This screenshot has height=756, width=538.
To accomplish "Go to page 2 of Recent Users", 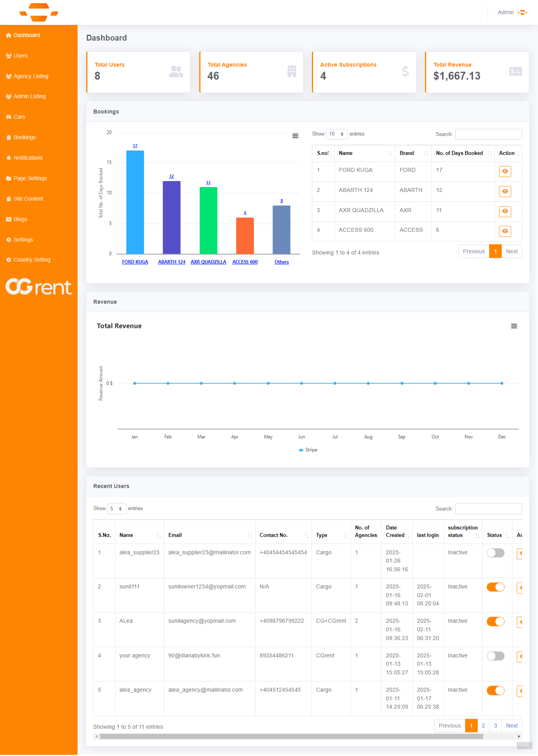I will pyautogui.click(x=483, y=726).
